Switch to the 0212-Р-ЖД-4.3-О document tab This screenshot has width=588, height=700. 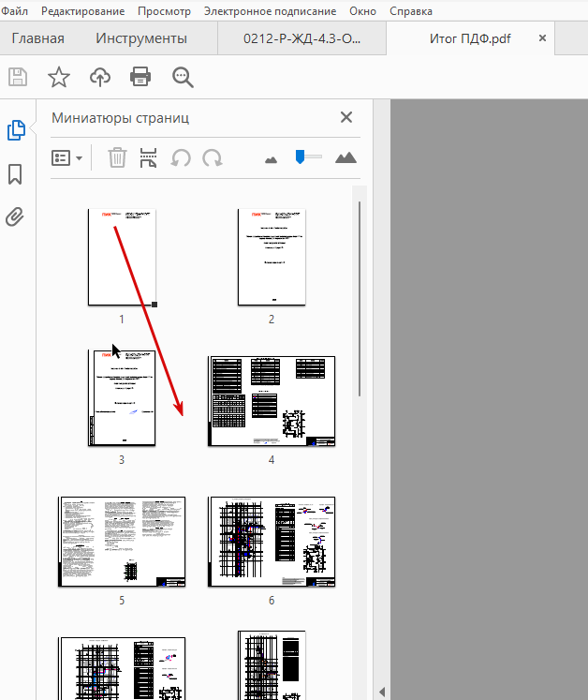(x=302, y=38)
